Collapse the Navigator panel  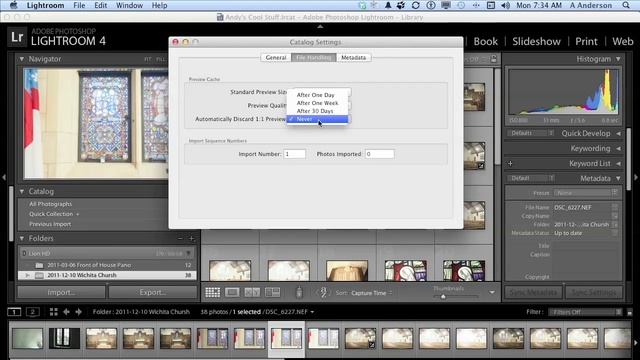(22, 59)
